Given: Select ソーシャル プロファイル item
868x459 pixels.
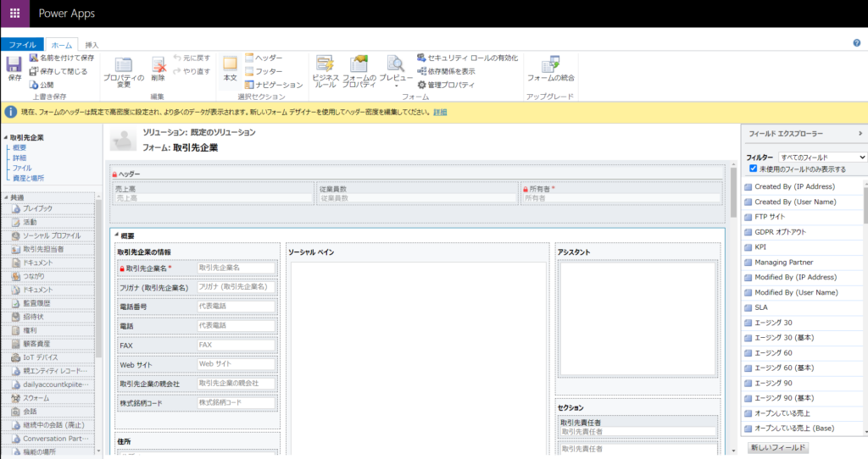Looking at the screenshot, I should (x=47, y=235).
